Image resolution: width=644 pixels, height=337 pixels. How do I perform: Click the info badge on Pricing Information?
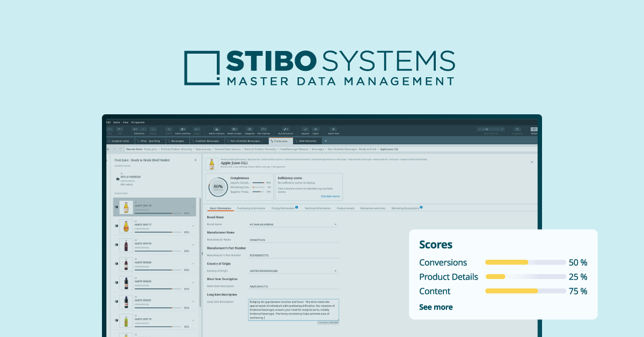click(297, 207)
